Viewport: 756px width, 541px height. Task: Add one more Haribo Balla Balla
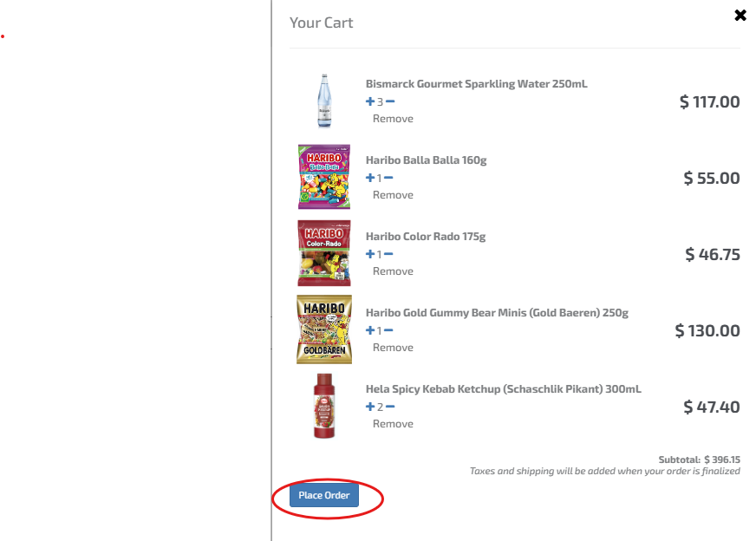point(370,178)
